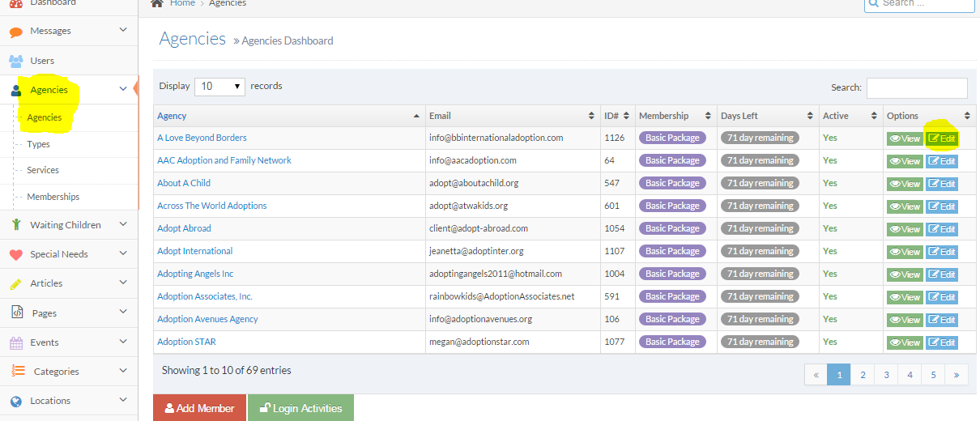Viewport: 980px width, 421px height.
Task: Click Basic Package badge for Adopt Abroad
Action: [672, 228]
